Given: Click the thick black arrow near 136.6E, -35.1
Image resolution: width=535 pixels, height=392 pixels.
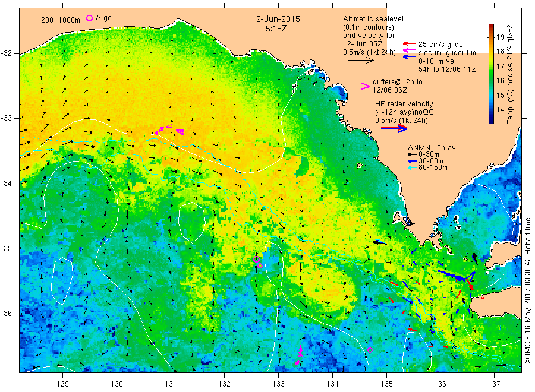Looking at the screenshot, I should (474, 259).
